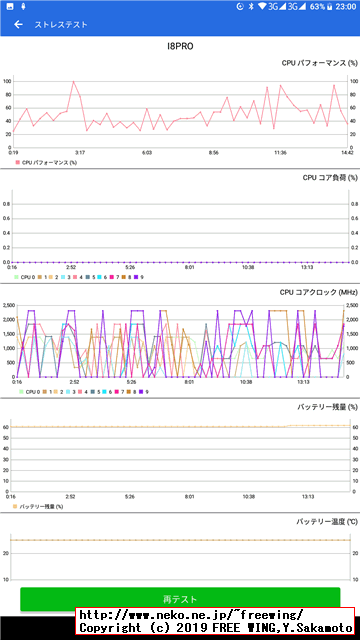Tap the data saver icon in status bar

click(240, 7)
